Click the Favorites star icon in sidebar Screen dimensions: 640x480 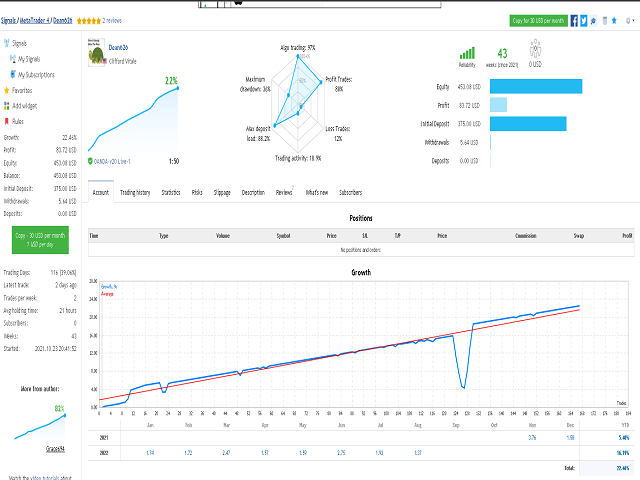(x=7, y=90)
